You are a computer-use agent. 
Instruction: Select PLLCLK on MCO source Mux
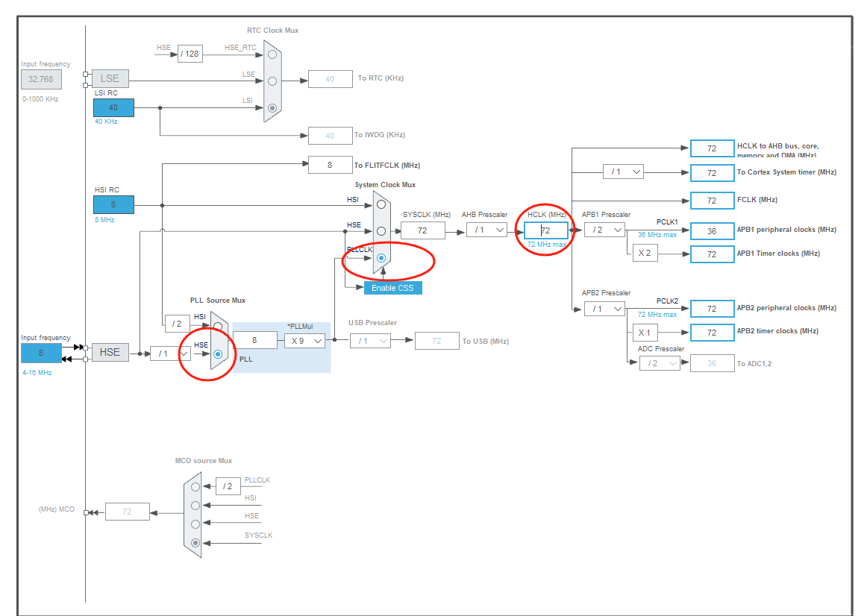tap(195, 487)
